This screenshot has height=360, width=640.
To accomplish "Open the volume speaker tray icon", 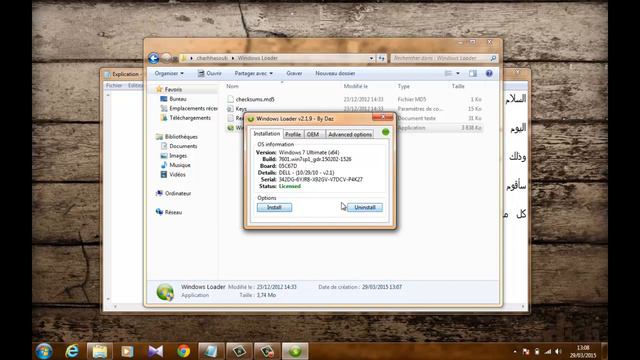I will pyautogui.click(x=558, y=351).
